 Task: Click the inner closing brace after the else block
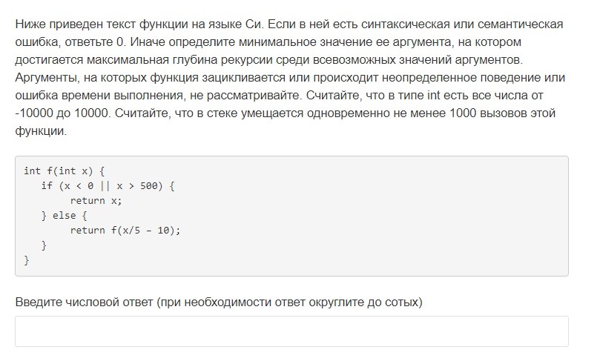pyautogui.click(x=44, y=245)
